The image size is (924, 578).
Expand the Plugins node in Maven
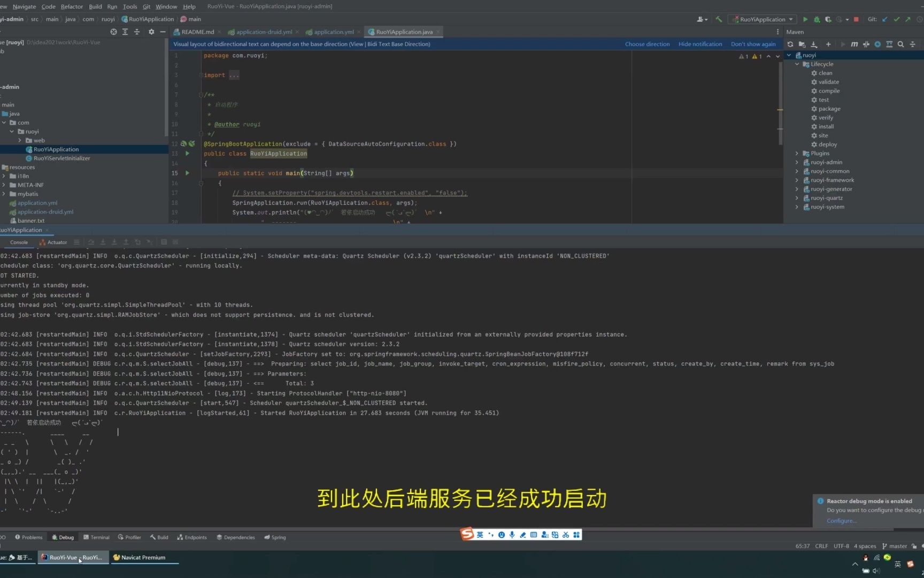click(x=797, y=154)
